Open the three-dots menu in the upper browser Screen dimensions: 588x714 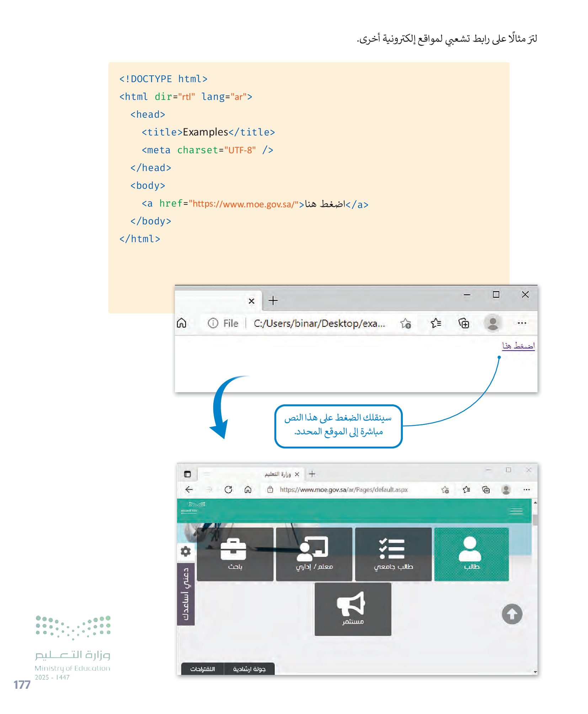coord(522,323)
